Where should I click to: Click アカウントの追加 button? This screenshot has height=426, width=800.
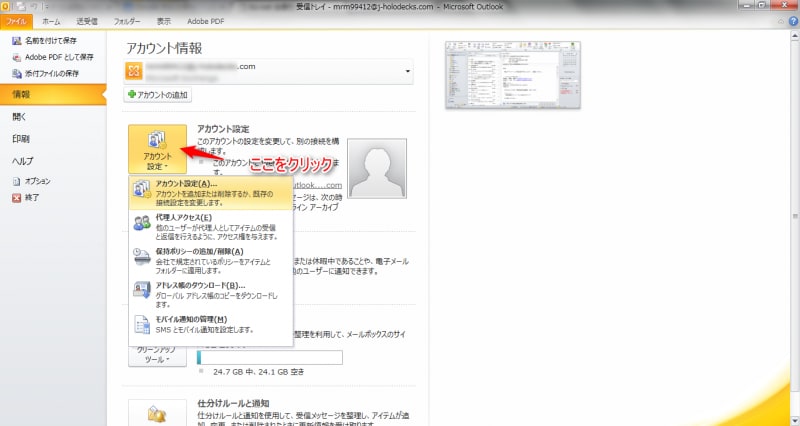(x=158, y=95)
